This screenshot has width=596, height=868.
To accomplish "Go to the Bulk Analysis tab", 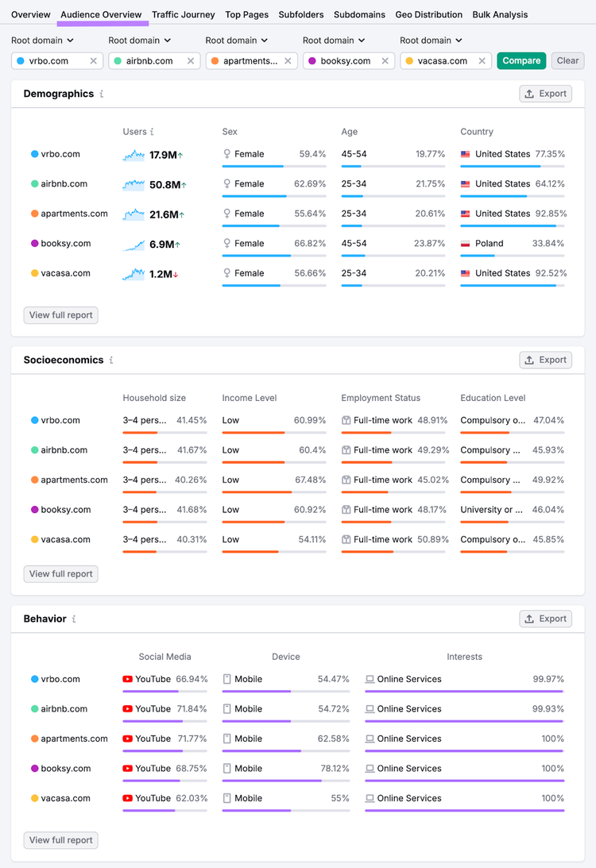I will tap(500, 15).
